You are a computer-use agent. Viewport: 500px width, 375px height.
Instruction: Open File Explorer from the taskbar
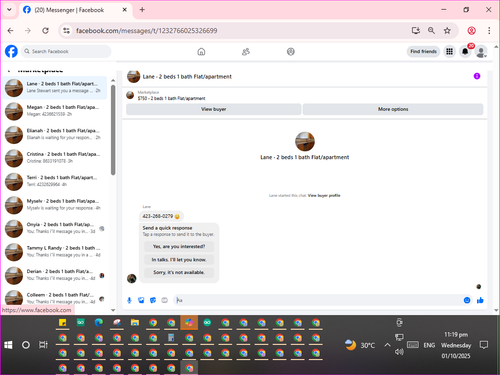[135, 323]
